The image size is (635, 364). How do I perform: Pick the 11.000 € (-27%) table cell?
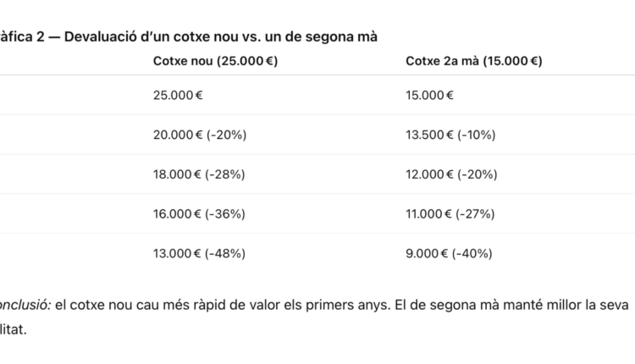pos(450,213)
